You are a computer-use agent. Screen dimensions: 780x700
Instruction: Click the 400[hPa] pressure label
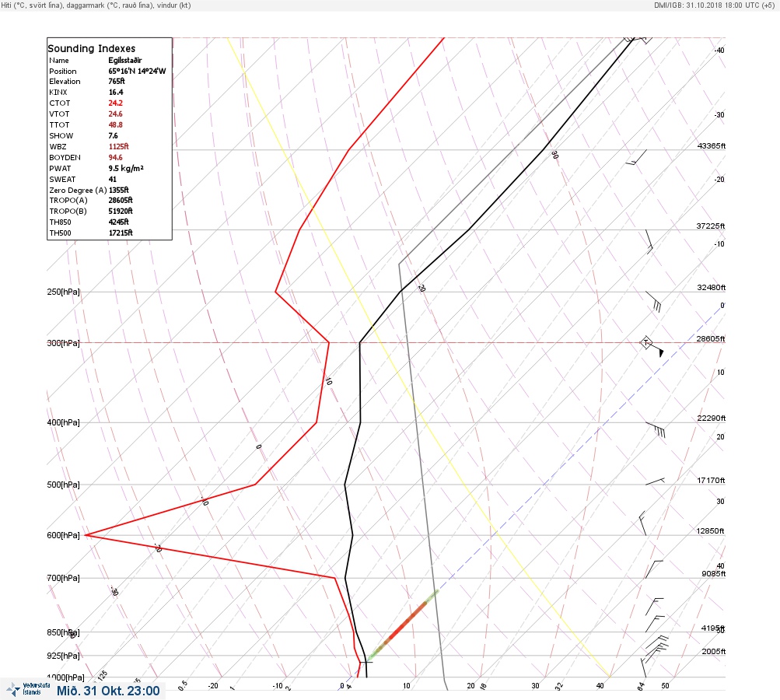point(63,422)
